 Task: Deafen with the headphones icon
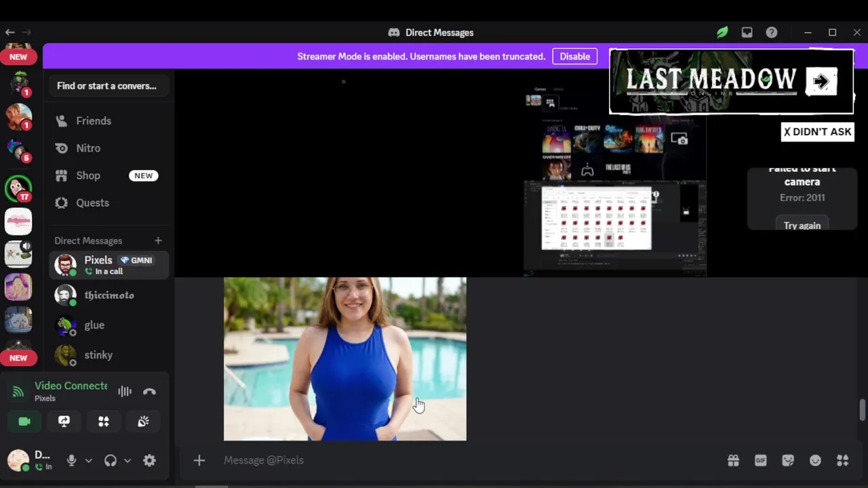tap(110, 460)
